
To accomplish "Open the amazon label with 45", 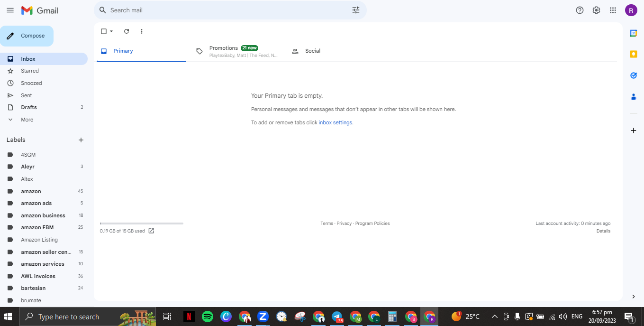I will pos(44,191).
